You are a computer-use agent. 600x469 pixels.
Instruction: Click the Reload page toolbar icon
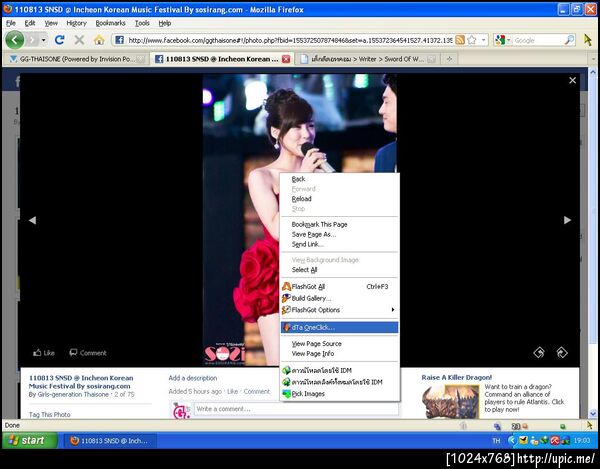[x=60, y=40]
